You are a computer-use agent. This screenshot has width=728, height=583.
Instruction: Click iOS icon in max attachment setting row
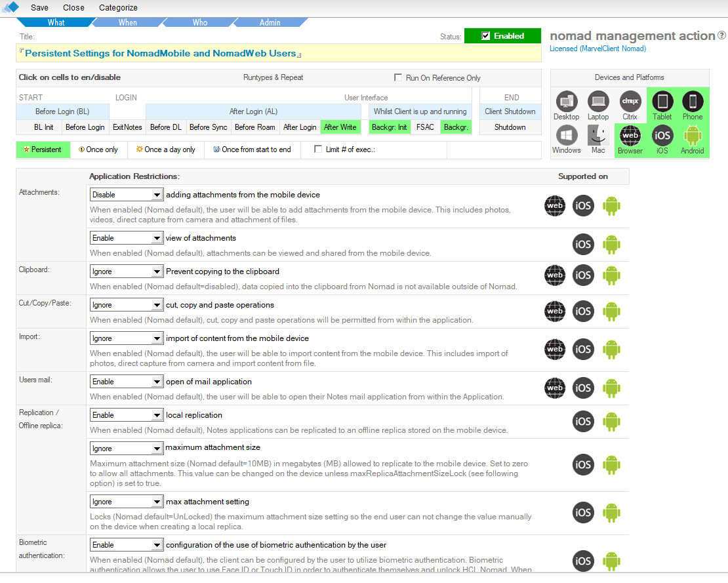[x=583, y=512]
